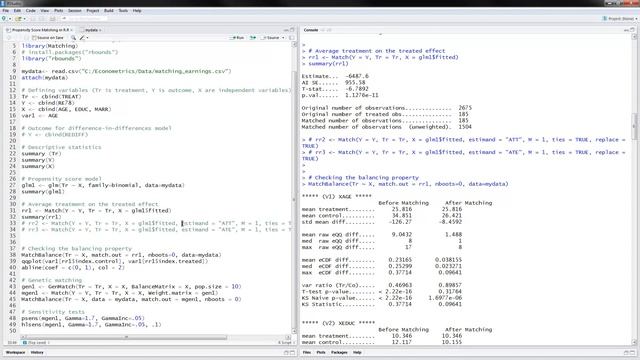Switch to the History tab
The image size is (640, 360).
[x=37, y=352]
